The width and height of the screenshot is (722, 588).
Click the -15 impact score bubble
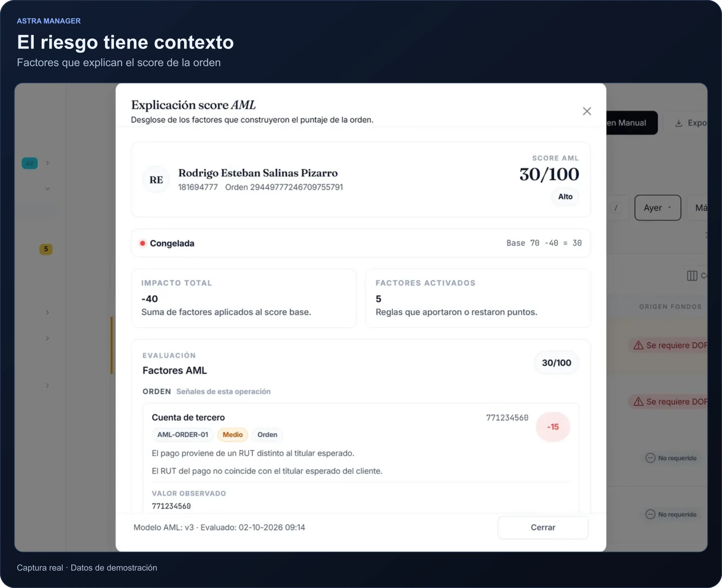(553, 427)
